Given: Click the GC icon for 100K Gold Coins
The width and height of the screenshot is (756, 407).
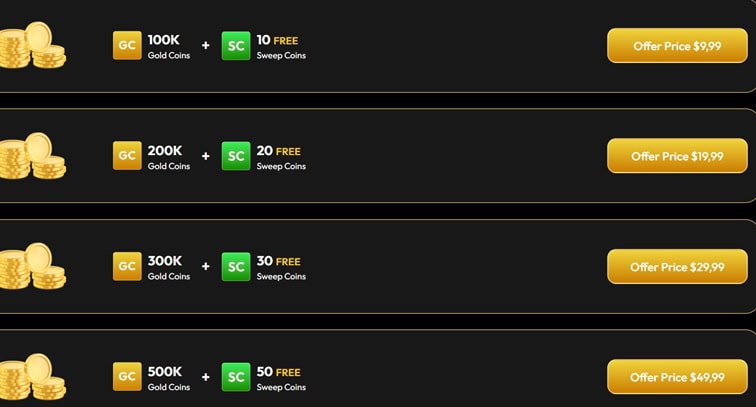Looking at the screenshot, I should [127, 46].
